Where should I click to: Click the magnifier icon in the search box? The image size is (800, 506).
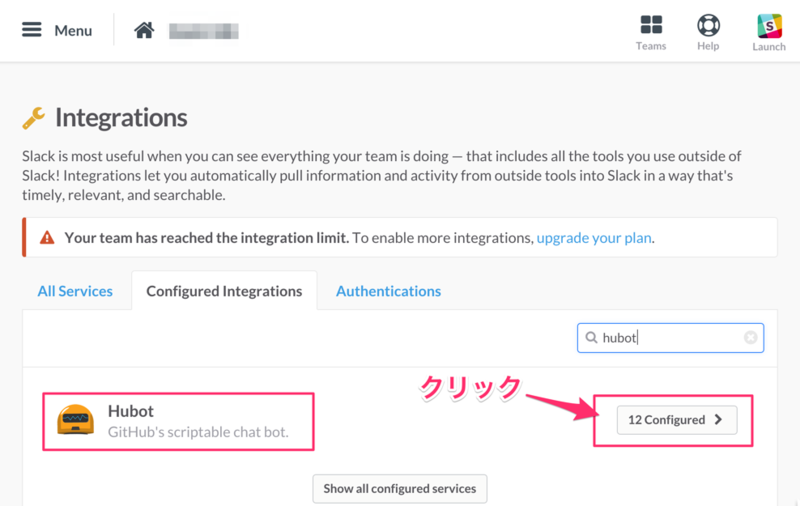tap(591, 338)
